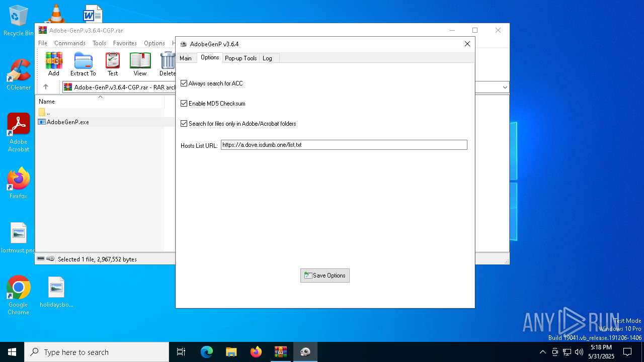Open the Commands menu in WinRAR

(70, 43)
